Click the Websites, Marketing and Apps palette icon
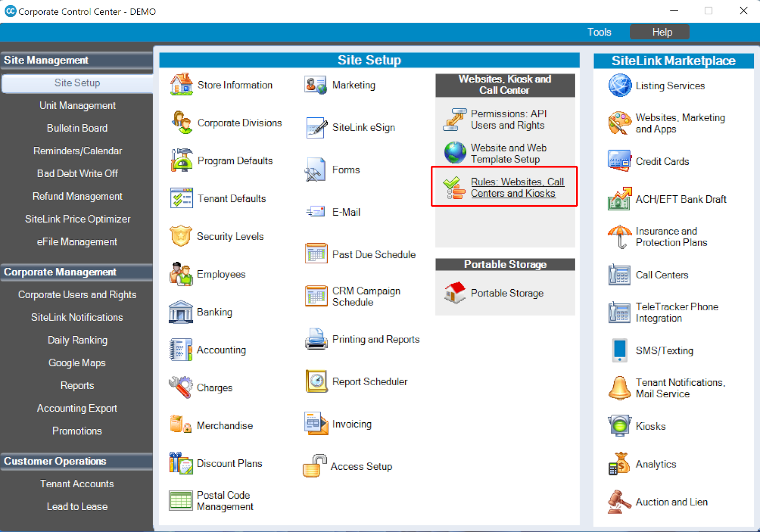 pos(620,123)
